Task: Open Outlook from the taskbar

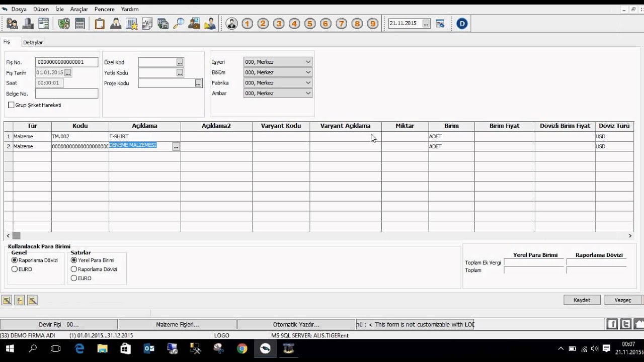Action: (x=149, y=348)
